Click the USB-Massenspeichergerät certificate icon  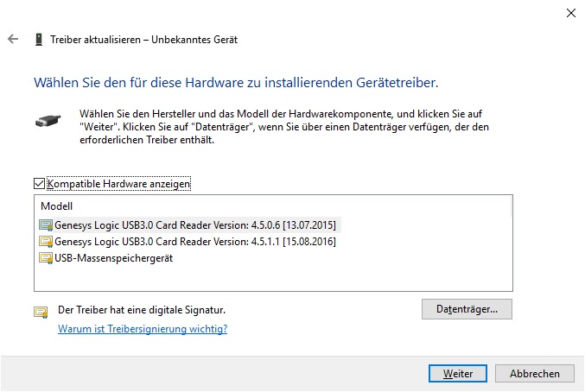click(46, 258)
